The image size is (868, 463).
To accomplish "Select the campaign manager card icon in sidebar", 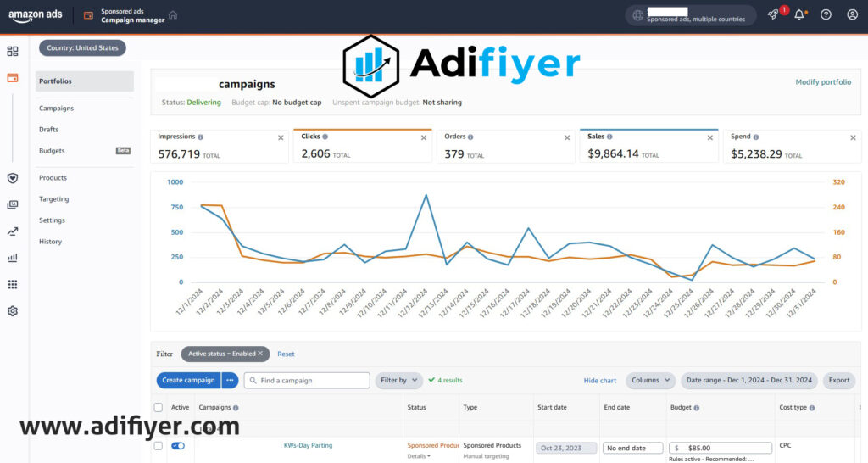I will (12, 78).
